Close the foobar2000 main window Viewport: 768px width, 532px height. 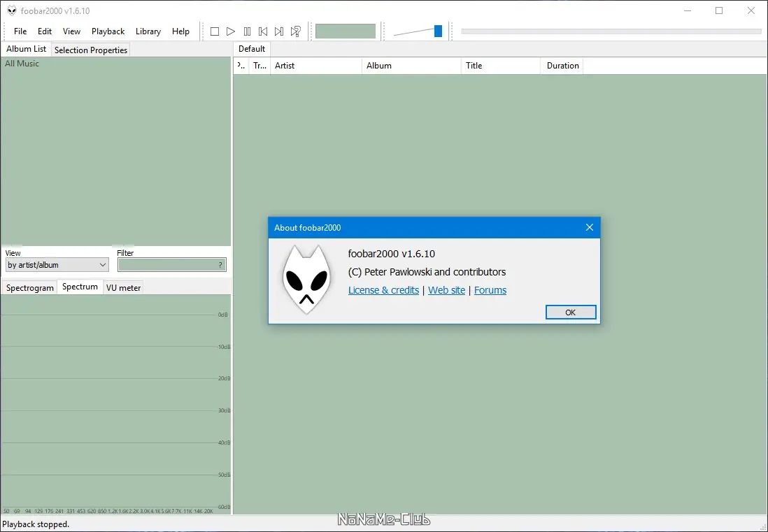pos(751,10)
